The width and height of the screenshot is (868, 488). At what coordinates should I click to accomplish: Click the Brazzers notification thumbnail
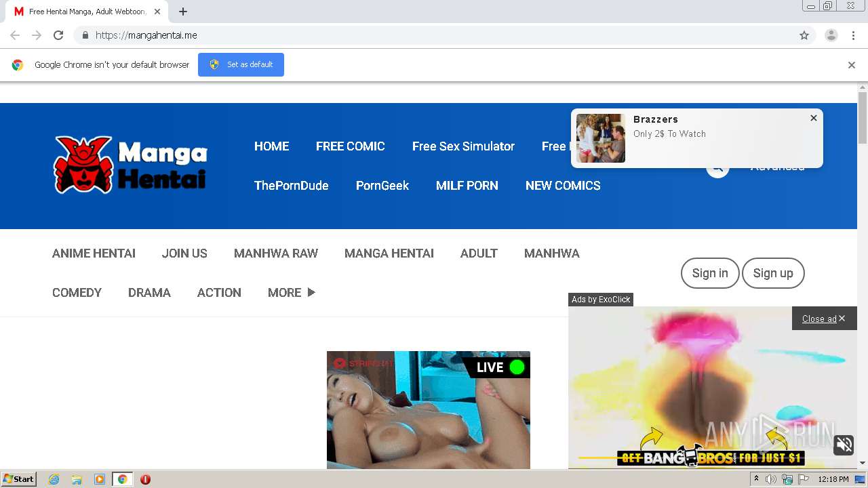click(x=601, y=138)
